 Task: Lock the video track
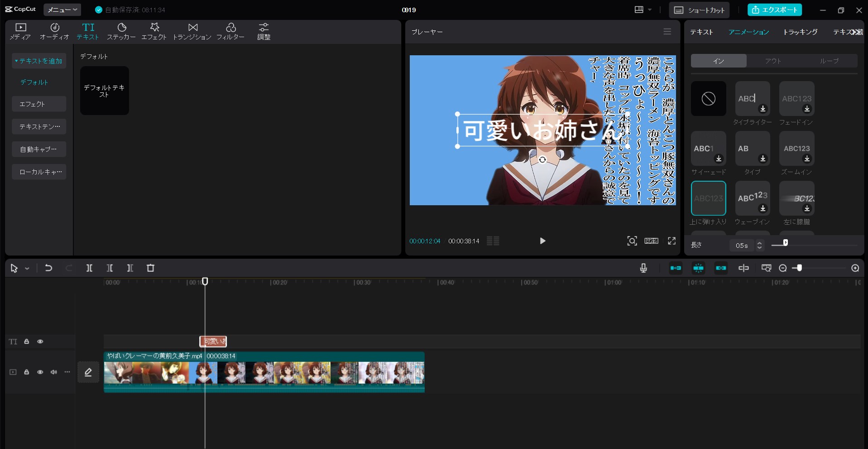point(27,372)
